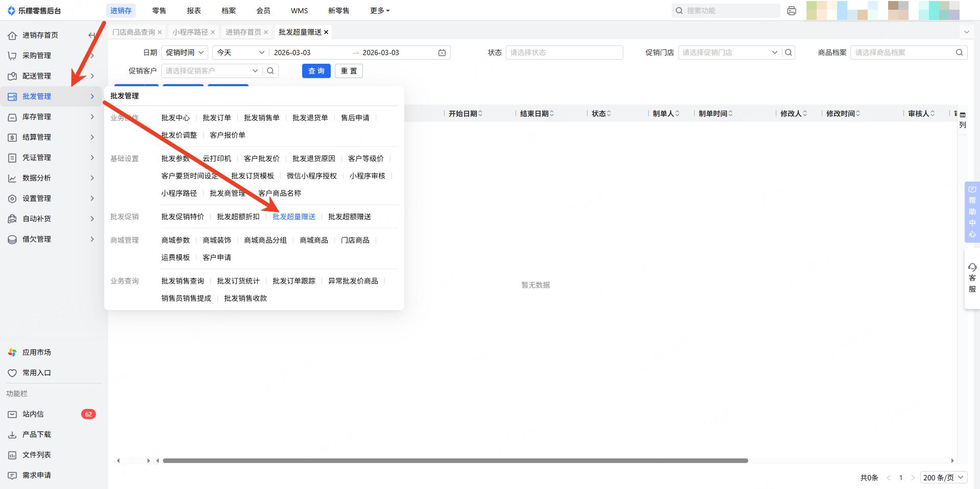This screenshot has width=980, height=489.
Task: Click the 重置 button
Action: pyautogui.click(x=349, y=71)
